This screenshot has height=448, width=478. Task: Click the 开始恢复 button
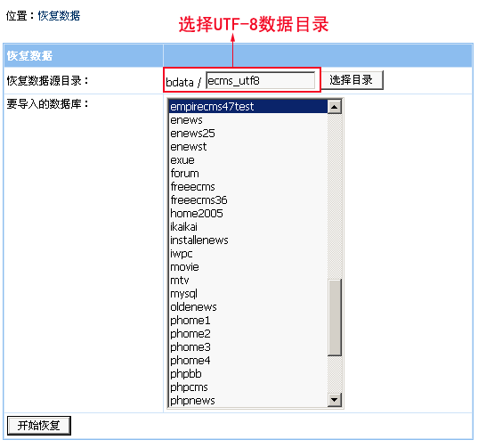tap(38, 426)
